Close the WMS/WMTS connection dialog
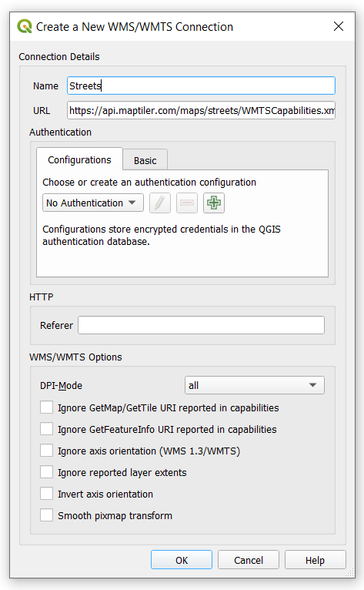Viewport: 364px width, 590px height. coord(339,26)
